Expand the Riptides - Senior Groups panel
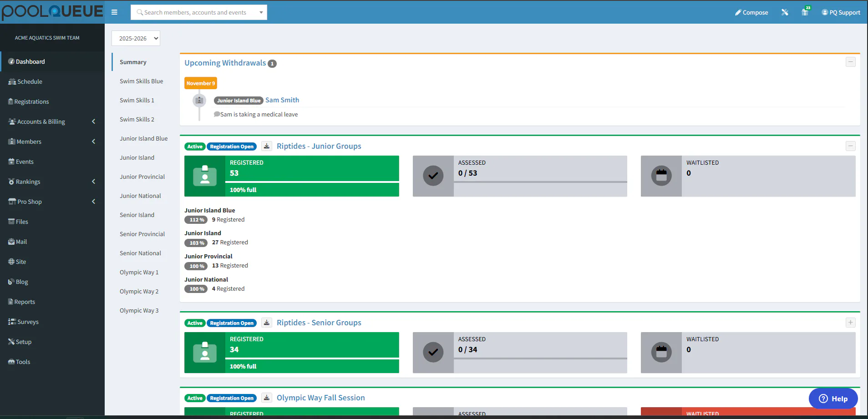The image size is (868, 419). click(x=851, y=323)
